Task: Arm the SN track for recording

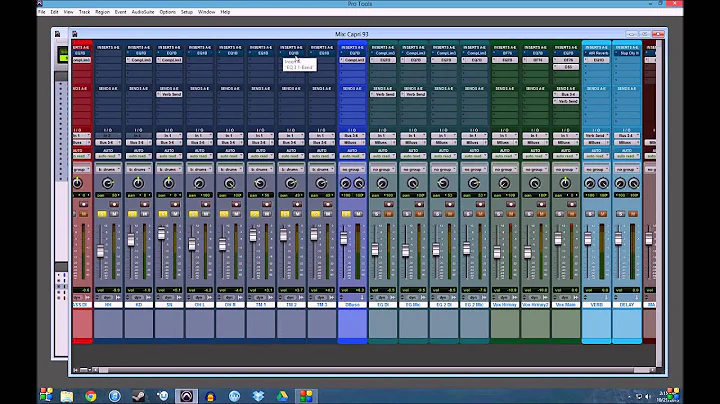Action: [x=175, y=204]
